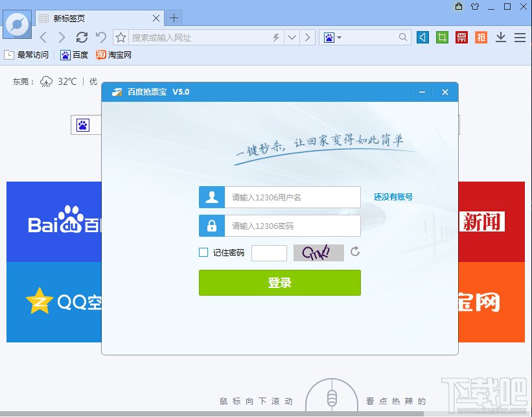
Task: Click the lock icon beside password
Action: (212, 226)
